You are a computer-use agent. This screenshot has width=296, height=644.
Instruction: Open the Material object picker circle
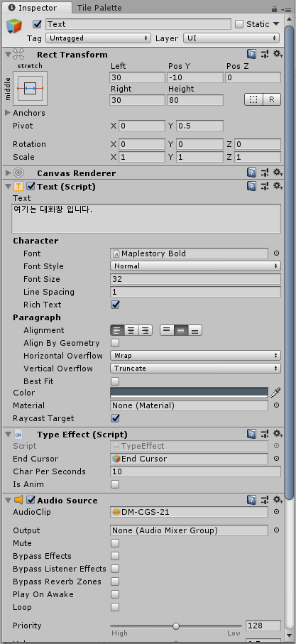(276, 405)
